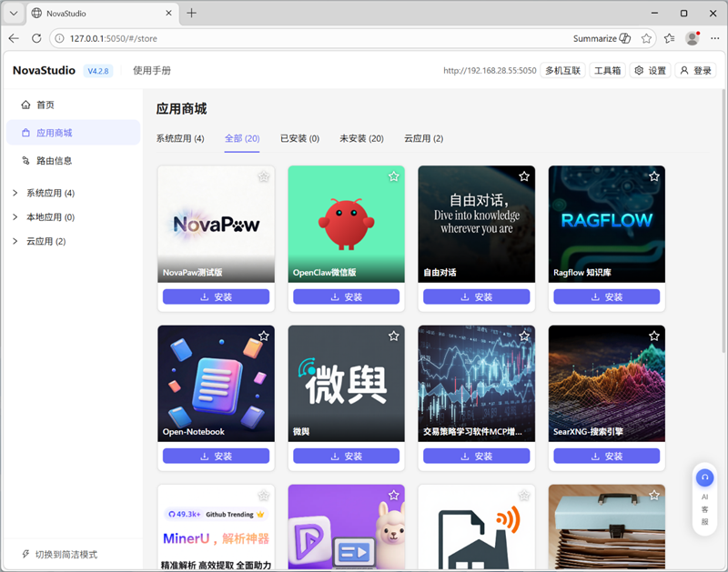Image resolution: width=728 pixels, height=572 pixels.
Task: Click Summarize in address bar
Action: (602, 38)
